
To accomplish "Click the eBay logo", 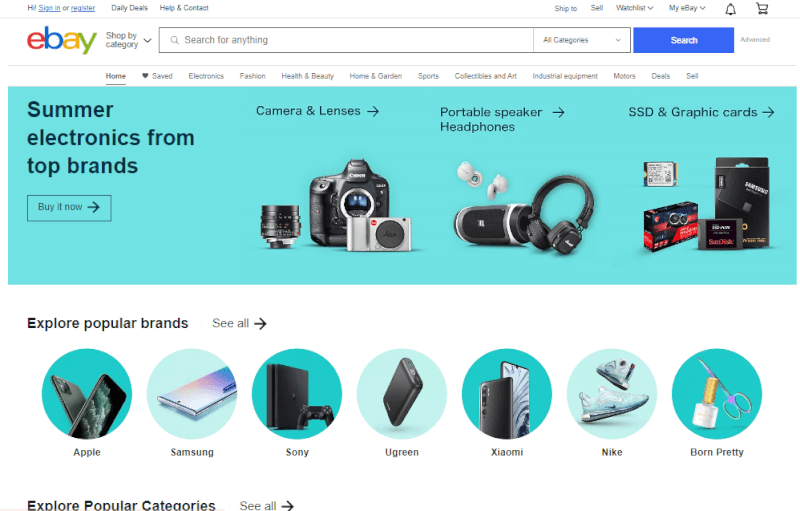I will pyautogui.click(x=62, y=40).
